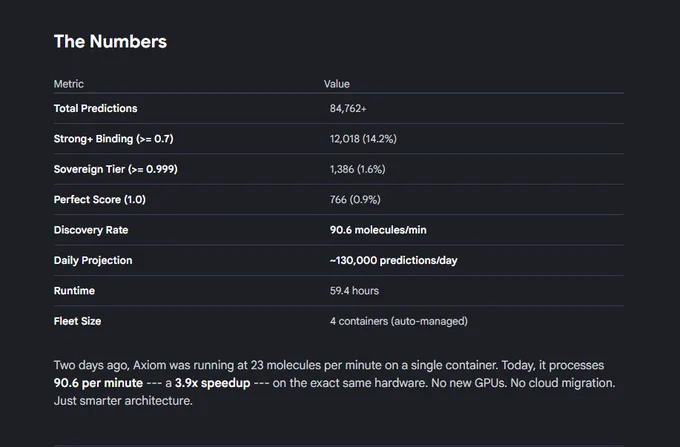Click the 90.6 molecules/min value

[378, 230]
